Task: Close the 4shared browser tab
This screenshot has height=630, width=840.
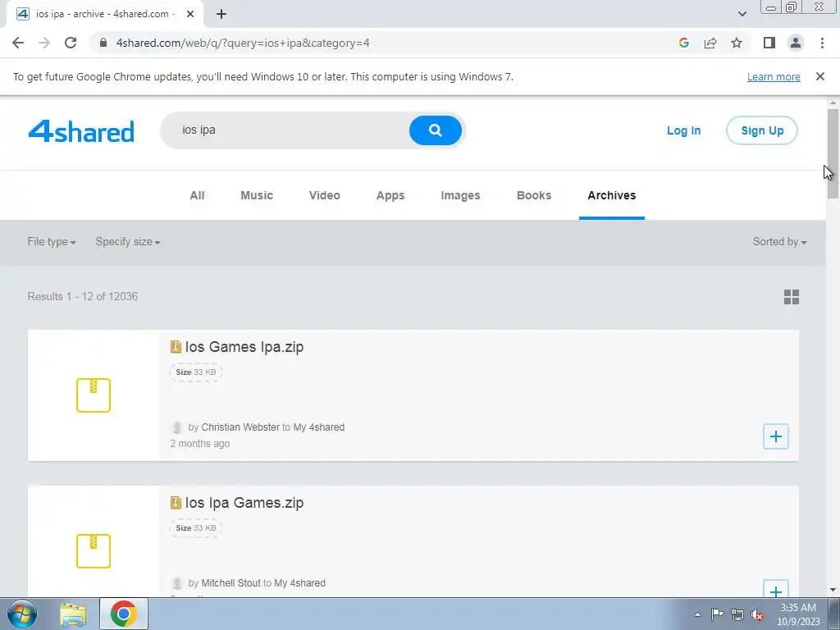Action: (x=190, y=14)
